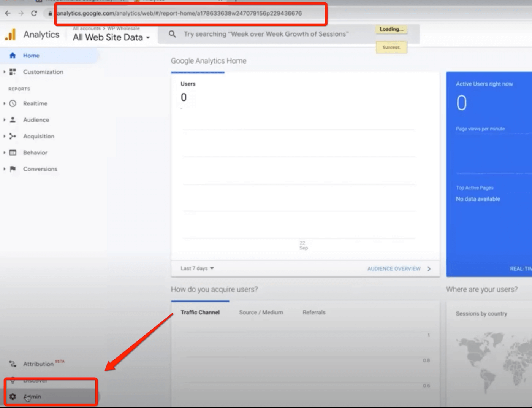Image resolution: width=532 pixels, height=408 pixels.
Task: Open Attribution beta section
Action: [x=38, y=364]
